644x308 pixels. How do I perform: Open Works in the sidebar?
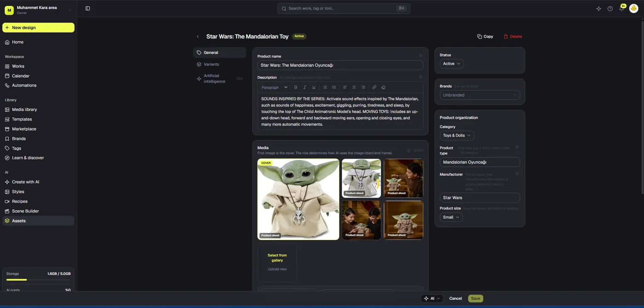(x=38, y=66)
